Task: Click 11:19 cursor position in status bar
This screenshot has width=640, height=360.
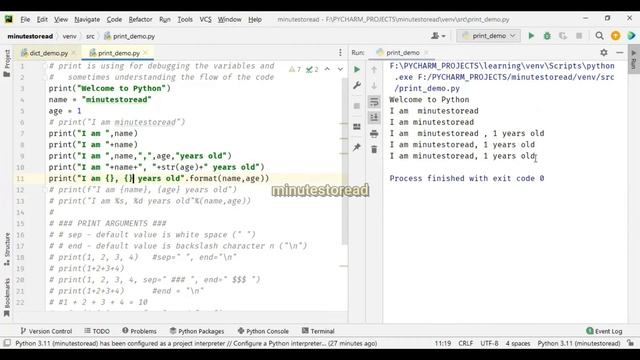Action: click(443, 343)
